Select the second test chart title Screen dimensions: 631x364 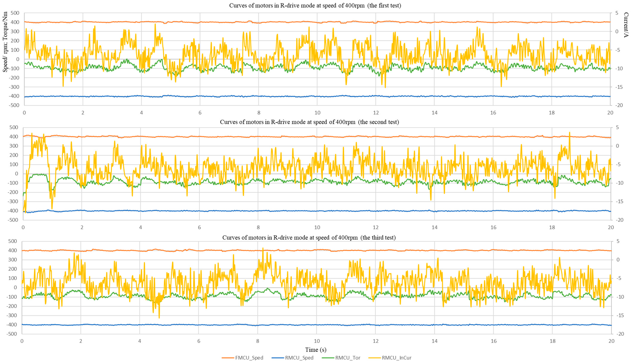309,122
